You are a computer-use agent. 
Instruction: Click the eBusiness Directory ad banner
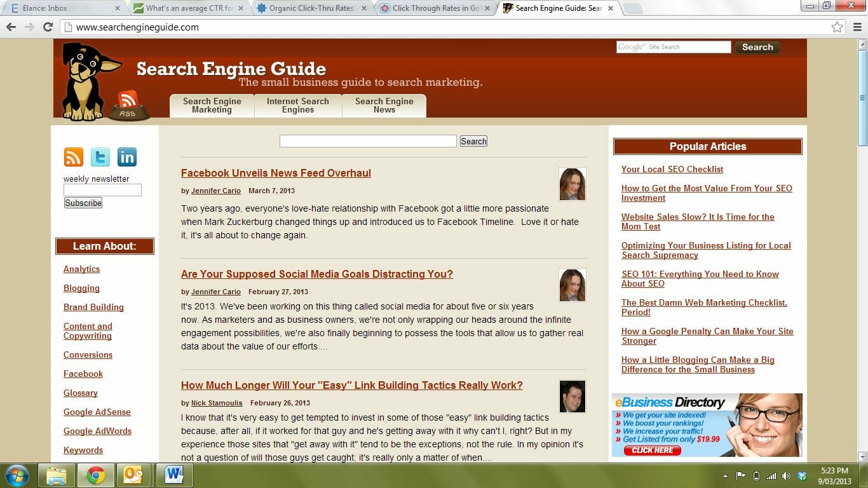(707, 425)
